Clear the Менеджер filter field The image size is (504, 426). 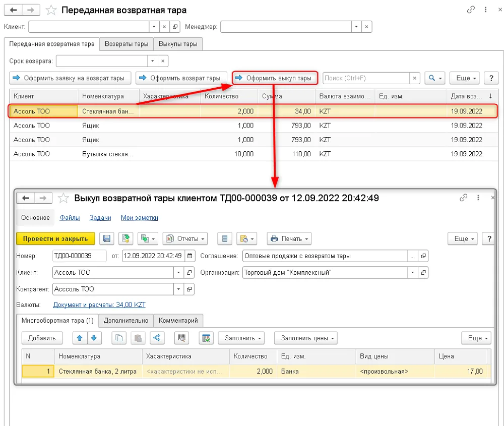click(366, 27)
